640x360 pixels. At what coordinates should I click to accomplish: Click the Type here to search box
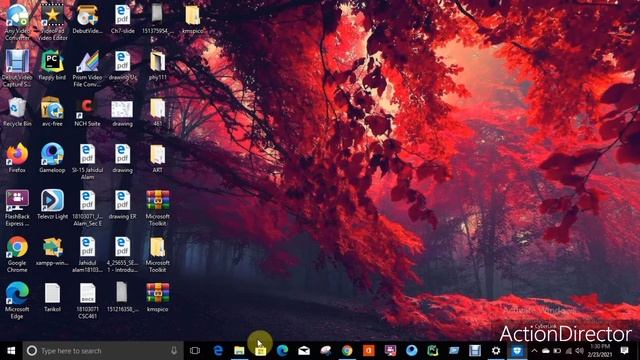(x=103, y=351)
